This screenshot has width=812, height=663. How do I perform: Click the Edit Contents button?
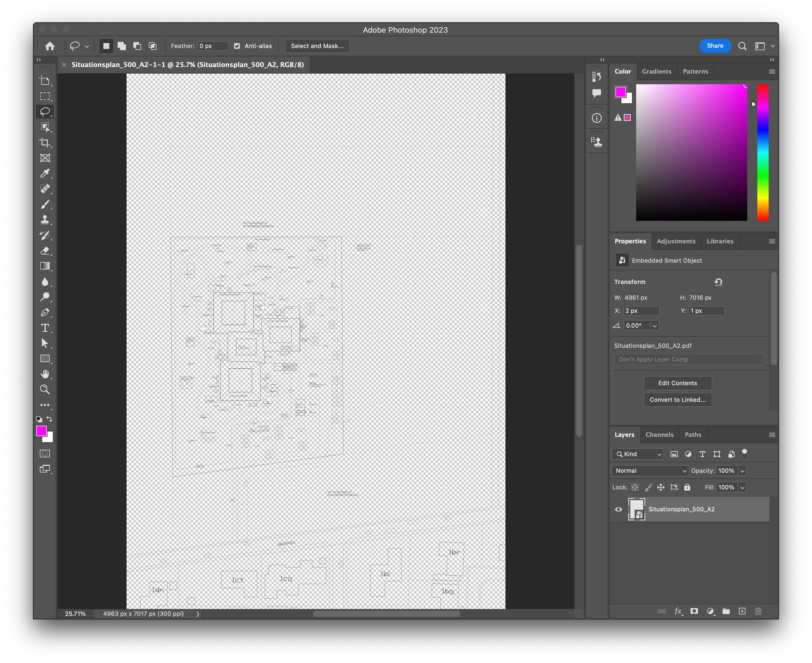[677, 383]
